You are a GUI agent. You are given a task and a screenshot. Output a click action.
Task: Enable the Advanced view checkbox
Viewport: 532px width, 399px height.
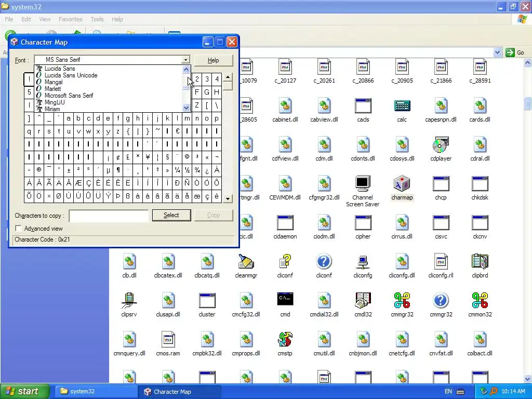18,229
